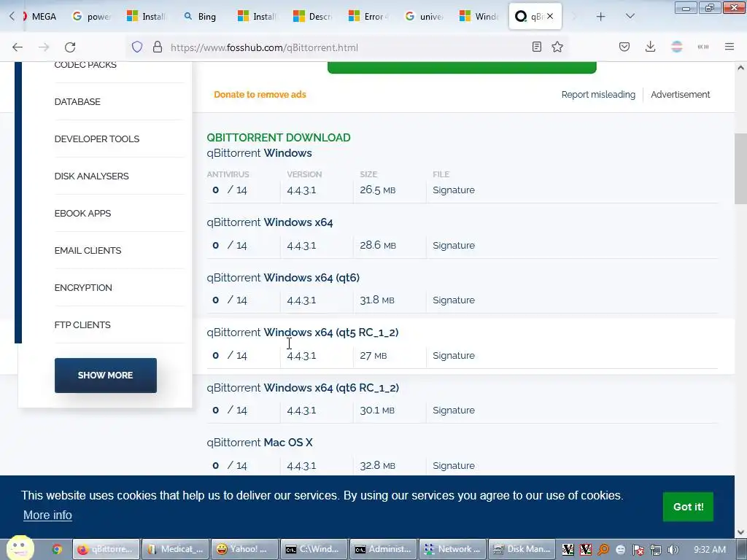Screen dimensions: 747x560
Task: Open the DISK ANALYSERS category
Action: tap(91, 176)
